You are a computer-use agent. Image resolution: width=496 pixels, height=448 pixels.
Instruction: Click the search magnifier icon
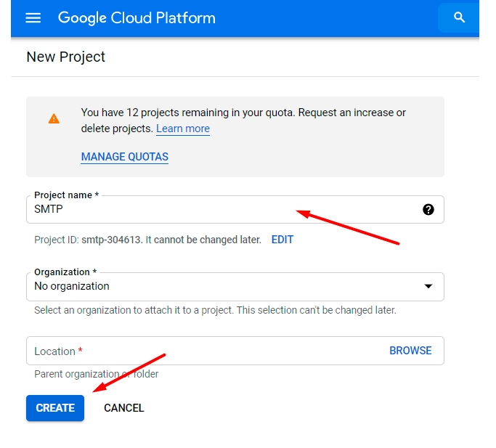pyautogui.click(x=458, y=17)
